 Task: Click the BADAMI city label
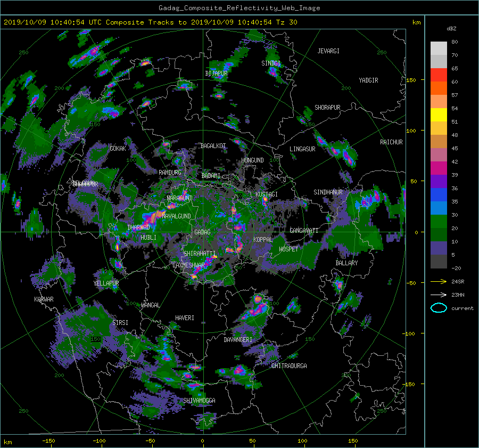tap(211, 176)
